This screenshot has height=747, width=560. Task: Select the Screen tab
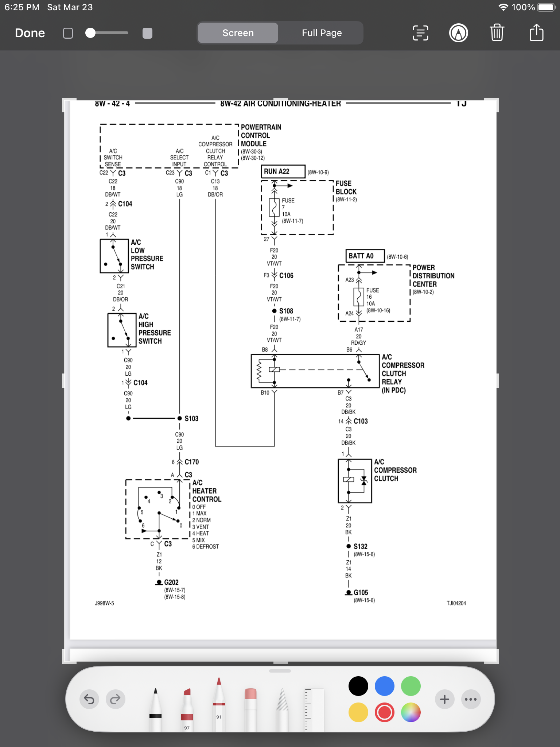[238, 33]
